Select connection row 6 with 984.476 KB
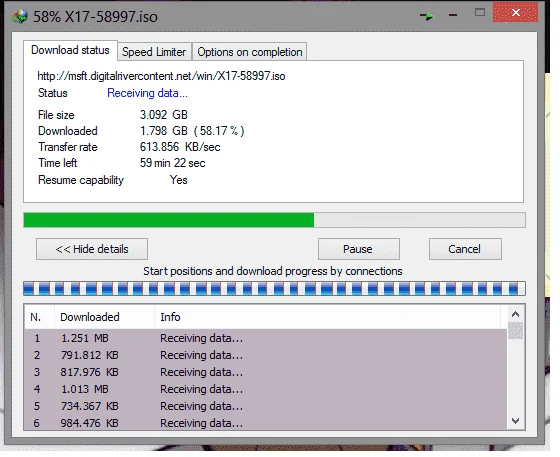Screen dimensions: 560x457 pyautogui.click(x=266, y=423)
